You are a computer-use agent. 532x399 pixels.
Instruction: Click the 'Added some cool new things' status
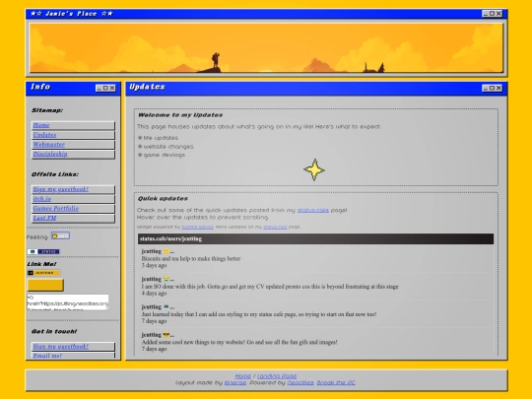tap(239, 342)
